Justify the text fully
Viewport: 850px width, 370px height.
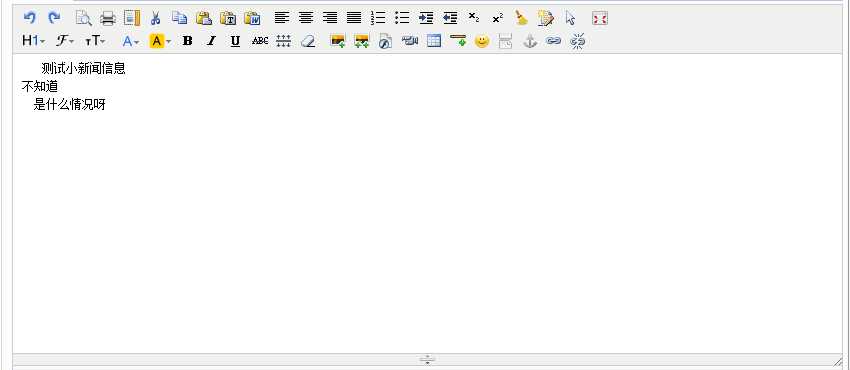[x=354, y=18]
